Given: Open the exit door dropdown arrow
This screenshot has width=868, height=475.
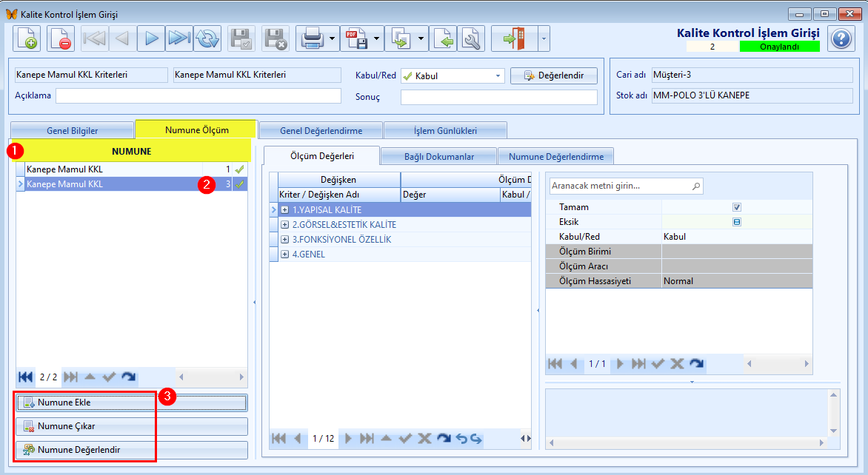Looking at the screenshot, I should click(x=544, y=38).
